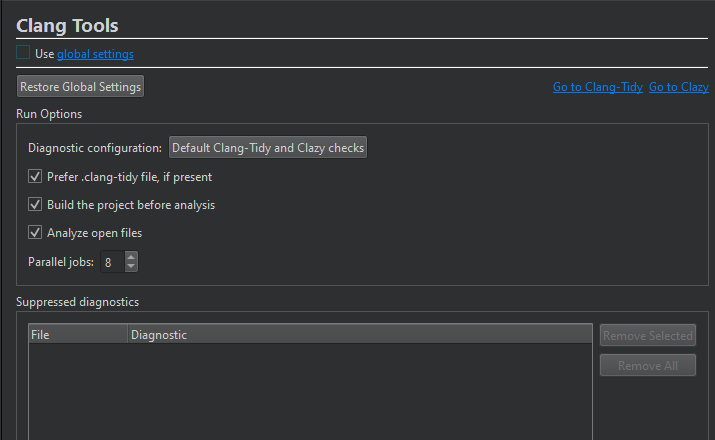
Task: Toggle Build the project before analysis
Action: click(x=36, y=205)
